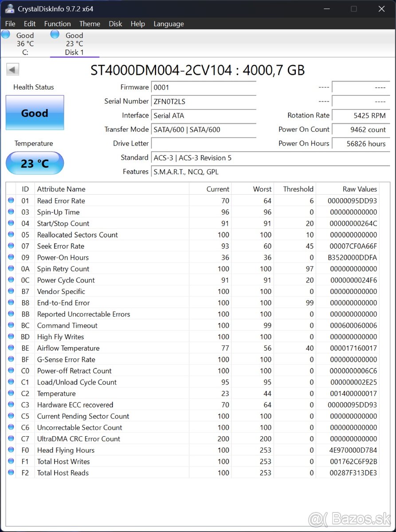This screenshot has height=532, width=396.
Task: Click the back navigation arrow button
Action: (x=12, y=70)
